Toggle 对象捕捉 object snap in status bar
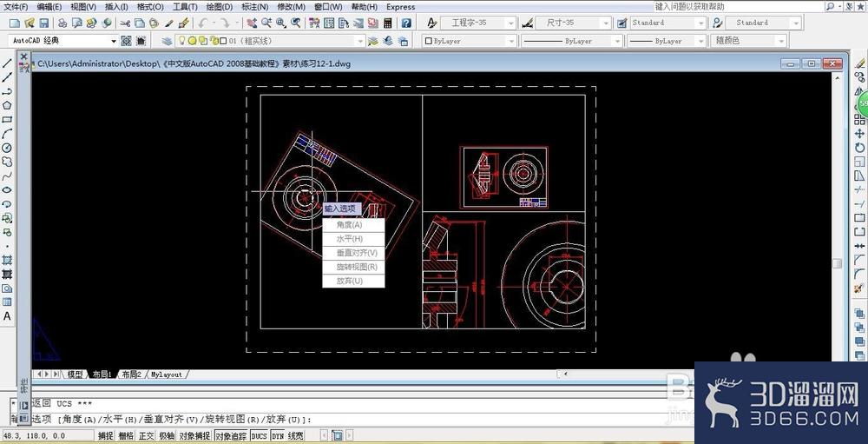 (194, 436)
